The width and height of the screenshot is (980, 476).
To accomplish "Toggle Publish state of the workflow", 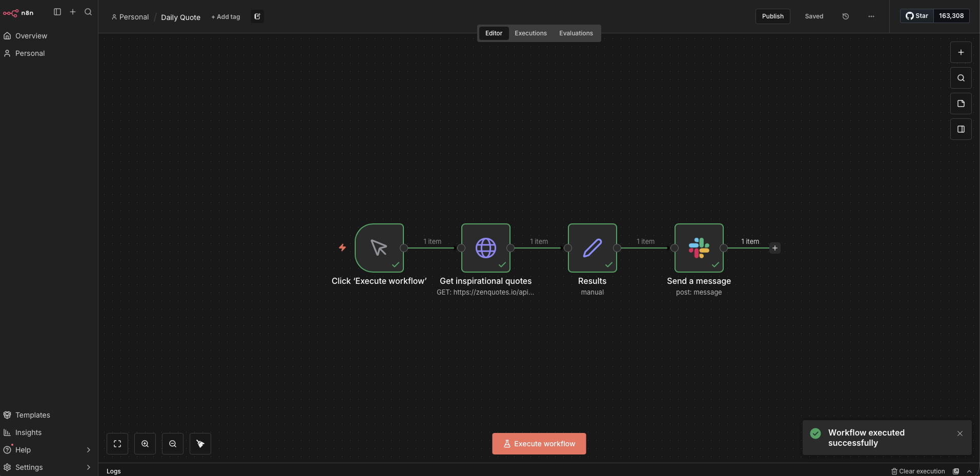I will pyautogui.click(x=772, y=16).
